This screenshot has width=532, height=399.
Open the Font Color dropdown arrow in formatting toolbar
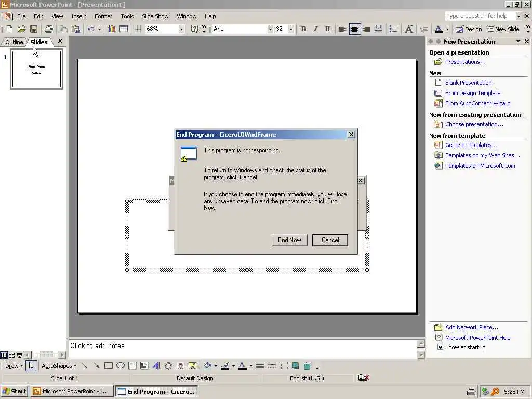tap(447, 29)
